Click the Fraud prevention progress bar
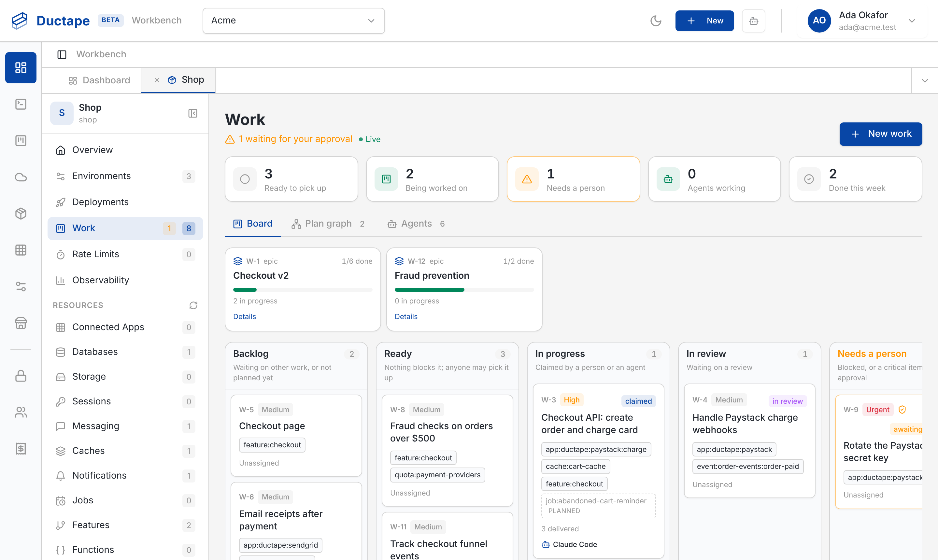 (x=464, y=290)
